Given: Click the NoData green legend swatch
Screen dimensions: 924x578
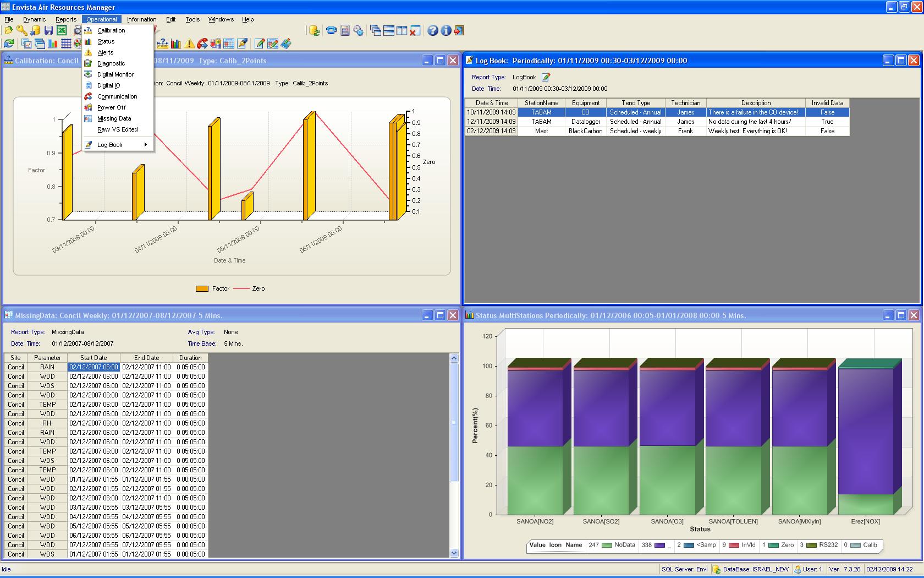Looking at the screenshot, I should coord(606,546).
